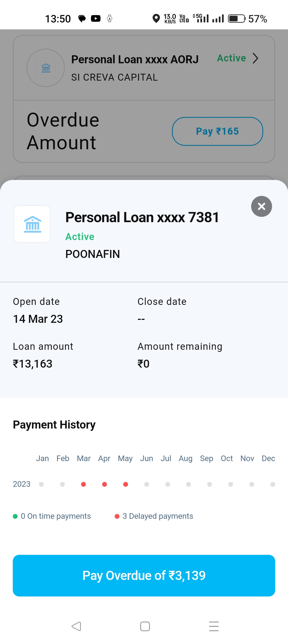Viewport: 288px width, 644px height.
Task: Expand the Personal Loan AORJ chevron
Action: (255, 58)
